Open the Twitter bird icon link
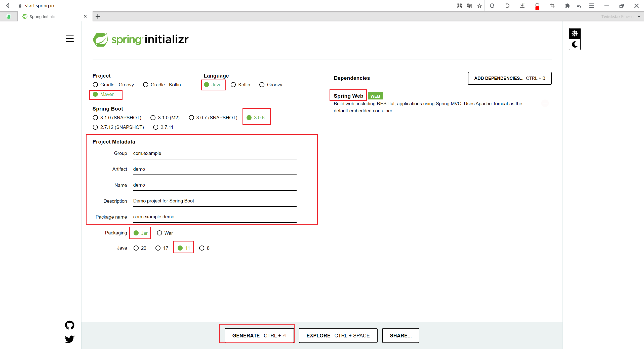Screen dimensions: 644x349 70,339
